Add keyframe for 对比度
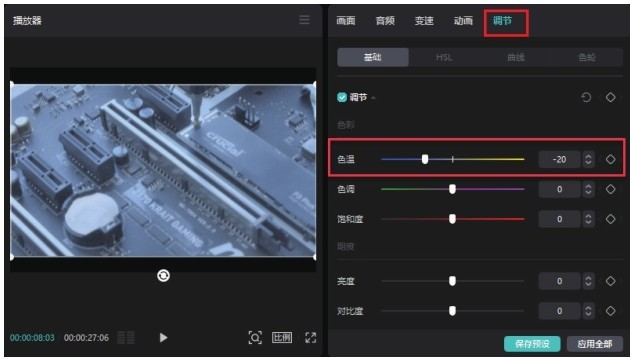The height and width of the screenshot is (360, 633). (x=610, y=311)
